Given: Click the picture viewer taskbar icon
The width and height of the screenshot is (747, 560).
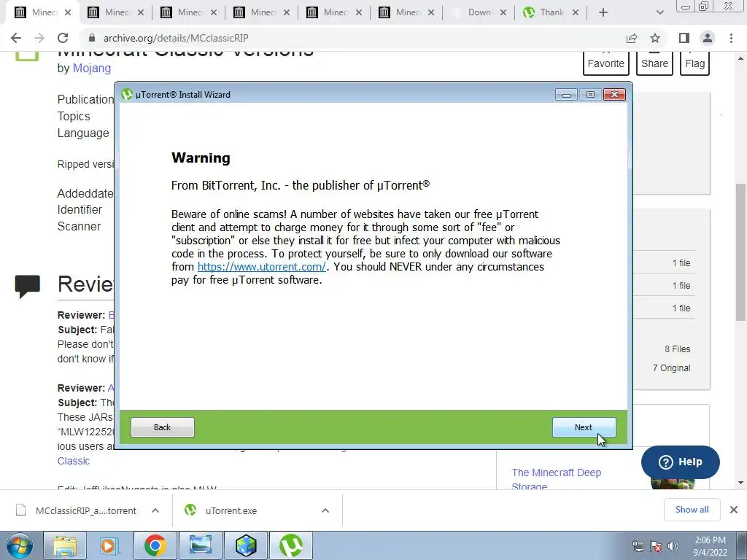Looking at the screenshot, I should pos(200,545).
